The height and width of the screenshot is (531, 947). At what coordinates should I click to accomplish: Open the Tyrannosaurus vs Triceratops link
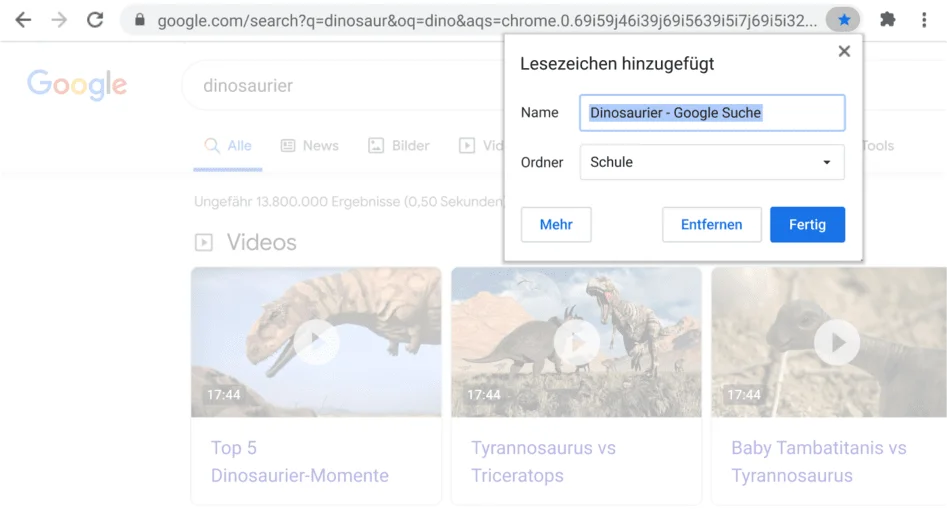coord(543,461)
